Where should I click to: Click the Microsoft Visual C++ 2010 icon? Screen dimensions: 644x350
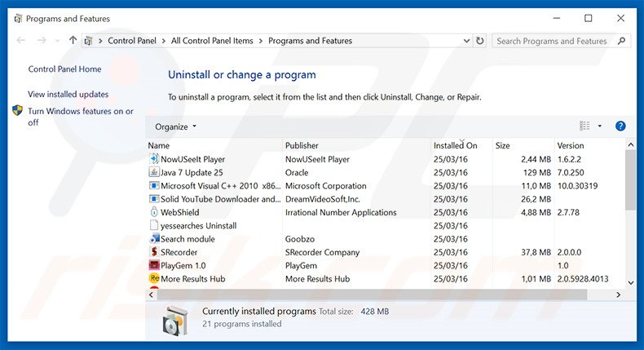[x=154, y=185]
